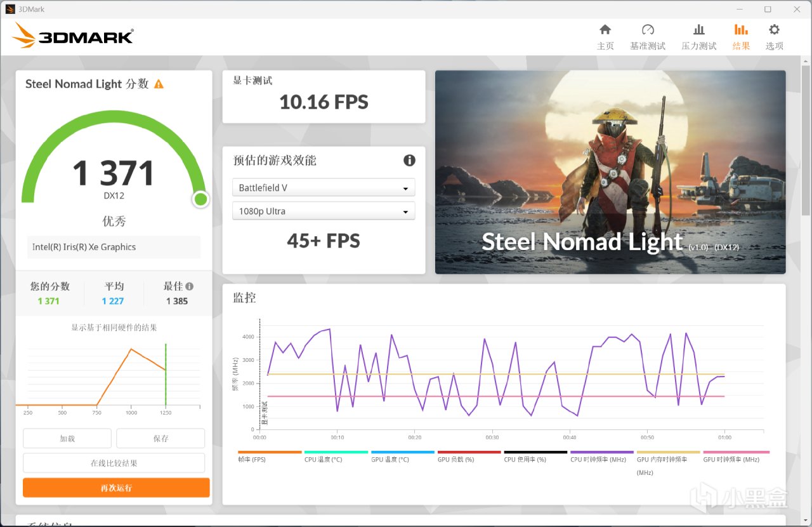Click the 优秀 rating label
The height and width of the screenshot is (527, 812).
(x=114, y=221)
